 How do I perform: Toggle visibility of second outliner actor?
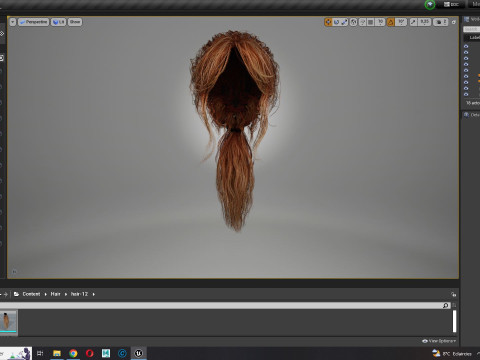point(466,52)
